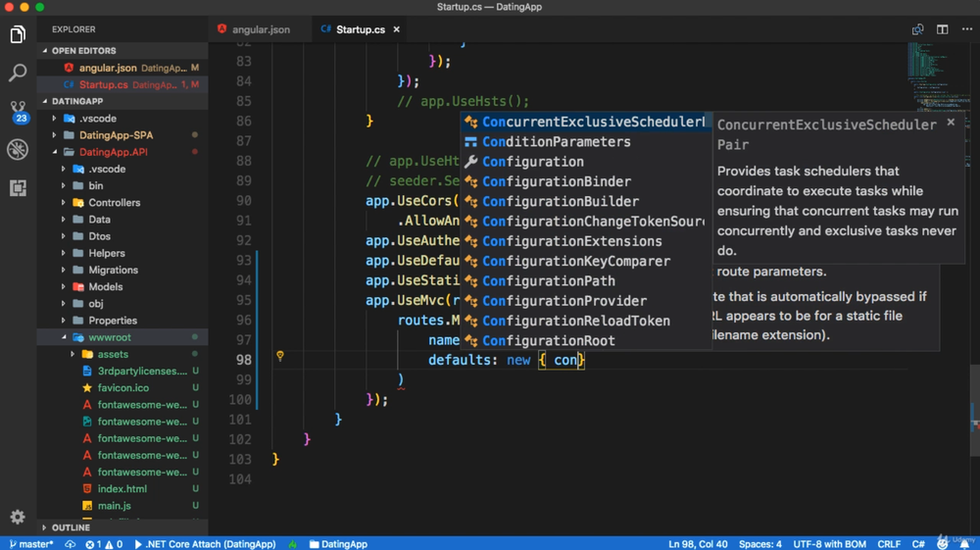Click the synchronize changes cloud icon
The image size is (980, 550).
(70, 544)
